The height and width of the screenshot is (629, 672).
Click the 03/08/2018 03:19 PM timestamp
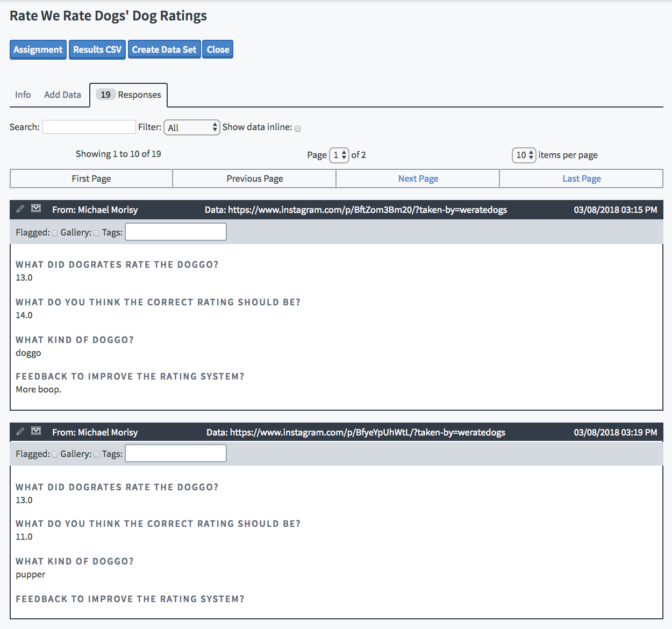tap(616, 432)
